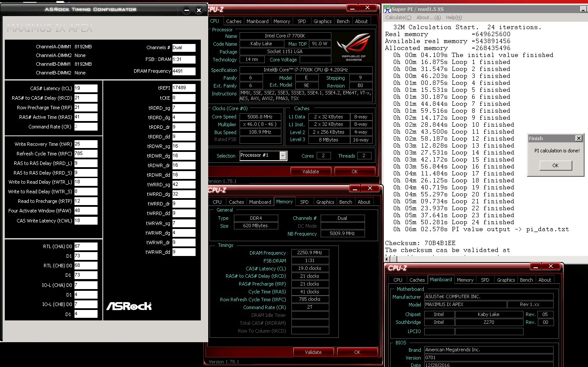The width and height of the screenshot is (588, 367).
Task: Click the Southbridge Z270 field
Action: pyautogui.click(x=489, y=322)
